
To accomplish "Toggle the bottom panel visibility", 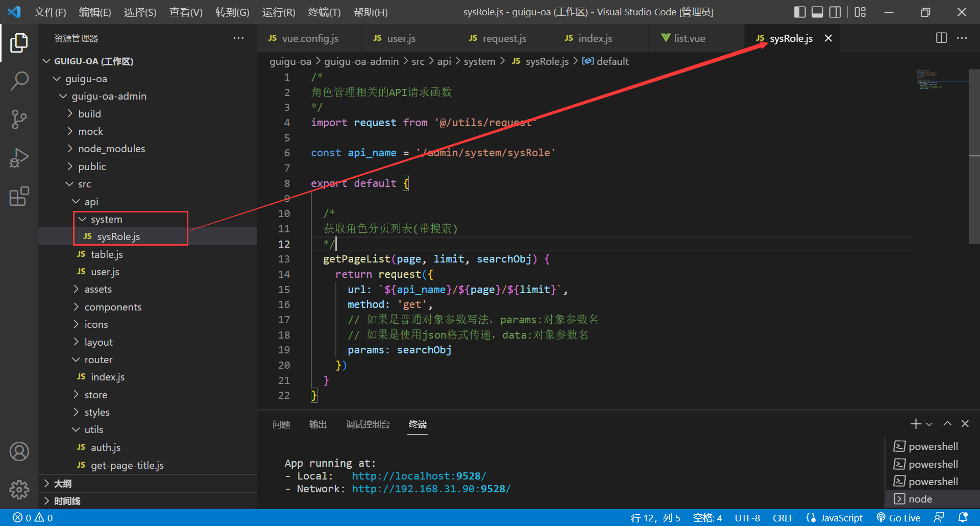I will [x=817, y=12].
